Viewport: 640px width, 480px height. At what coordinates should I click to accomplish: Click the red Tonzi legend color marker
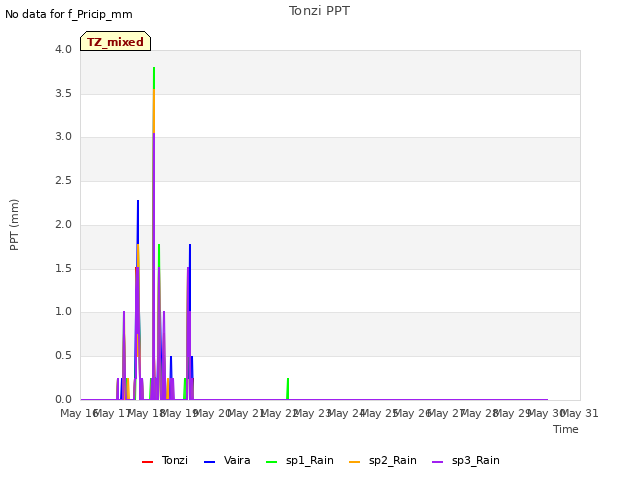coord(147,462)
